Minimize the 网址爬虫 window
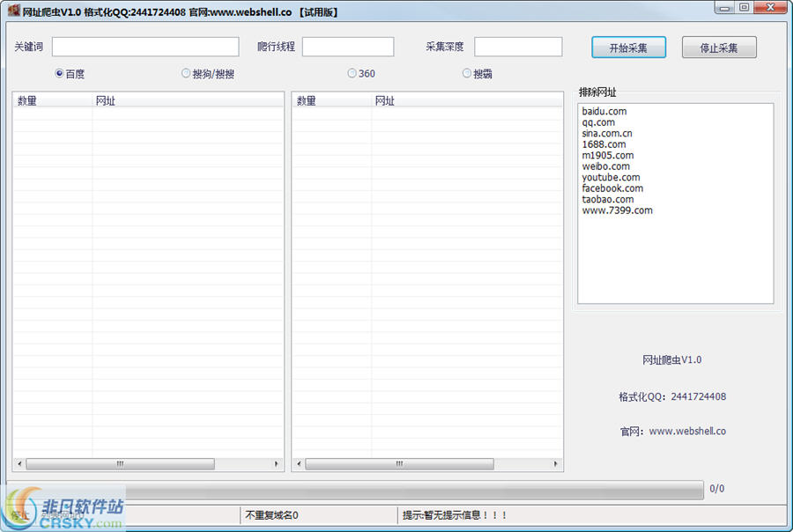793x532 pixels. (725, 7)
